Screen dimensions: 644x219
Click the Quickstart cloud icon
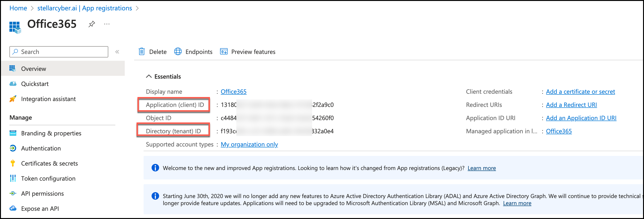point(13,84)
